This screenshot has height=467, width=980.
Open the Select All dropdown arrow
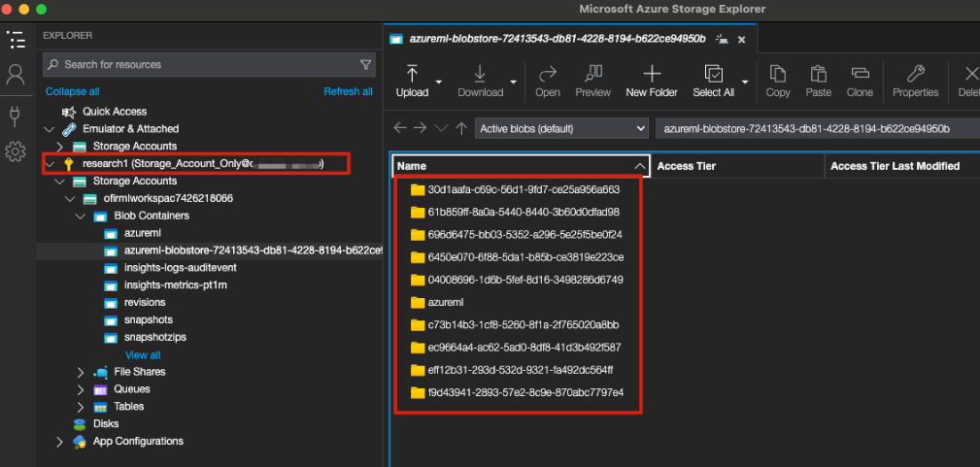745,82
